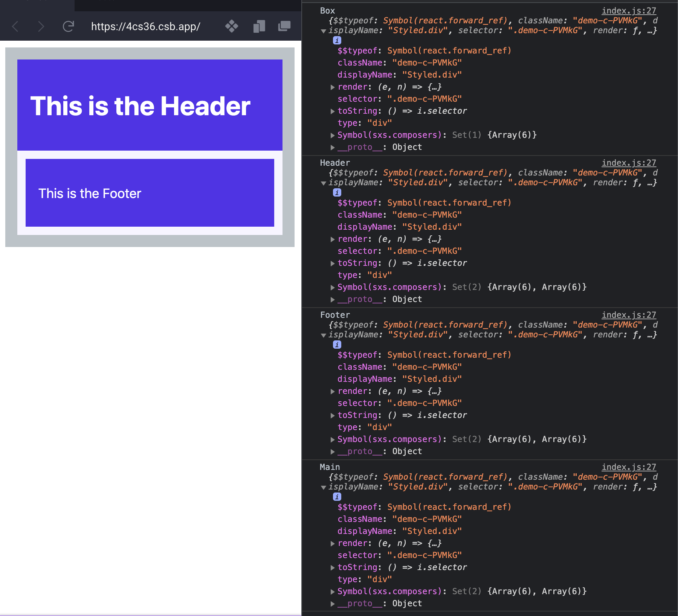The height and width of the screenshot is (616, 678).
Task: Click the info badge under the Footer object
Action: [x=336, y=344]
